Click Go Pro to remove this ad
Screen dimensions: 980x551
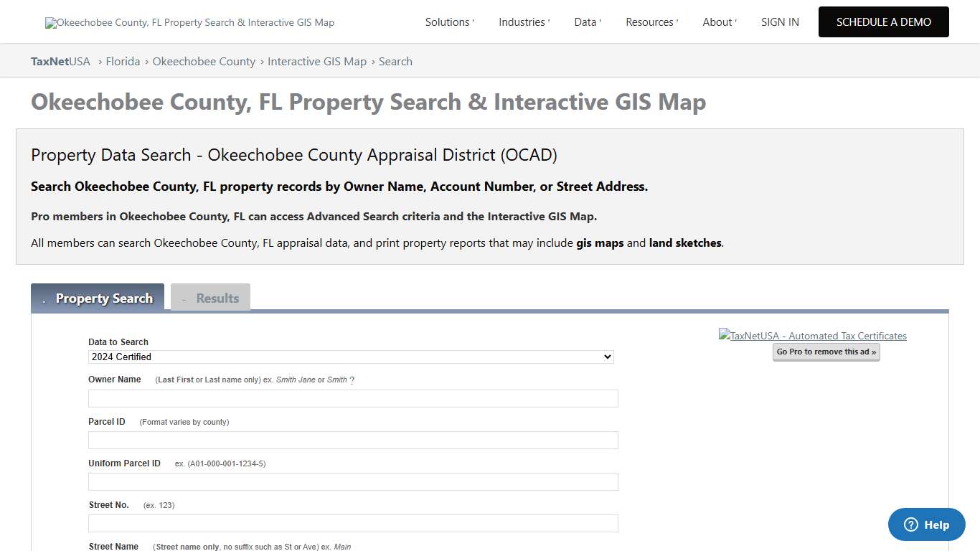click(x=826, y=352)
